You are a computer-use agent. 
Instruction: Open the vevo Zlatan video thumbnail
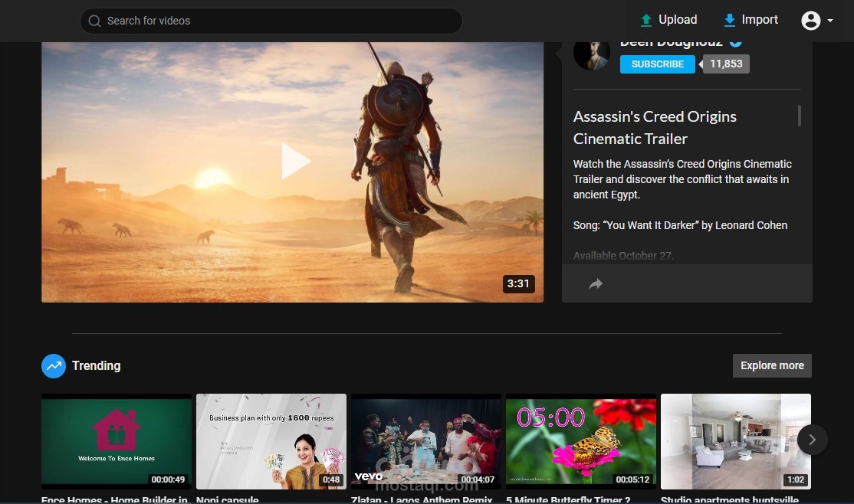pyautogui.click(x=426, y=441)
